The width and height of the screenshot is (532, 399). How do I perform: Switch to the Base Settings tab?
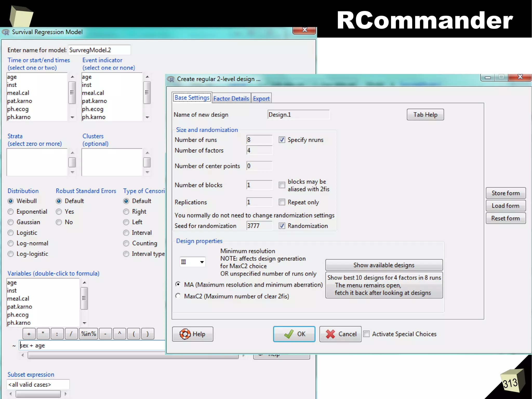point(192,98)
